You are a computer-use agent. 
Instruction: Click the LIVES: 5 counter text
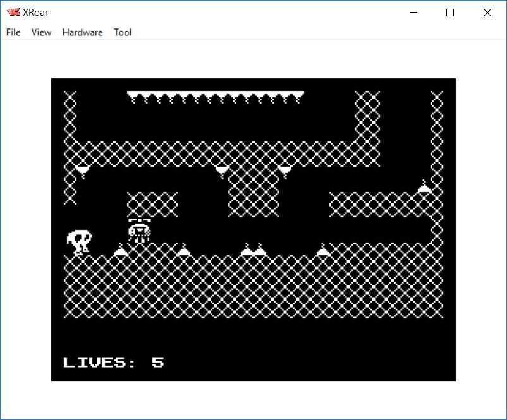pos(114,363)
